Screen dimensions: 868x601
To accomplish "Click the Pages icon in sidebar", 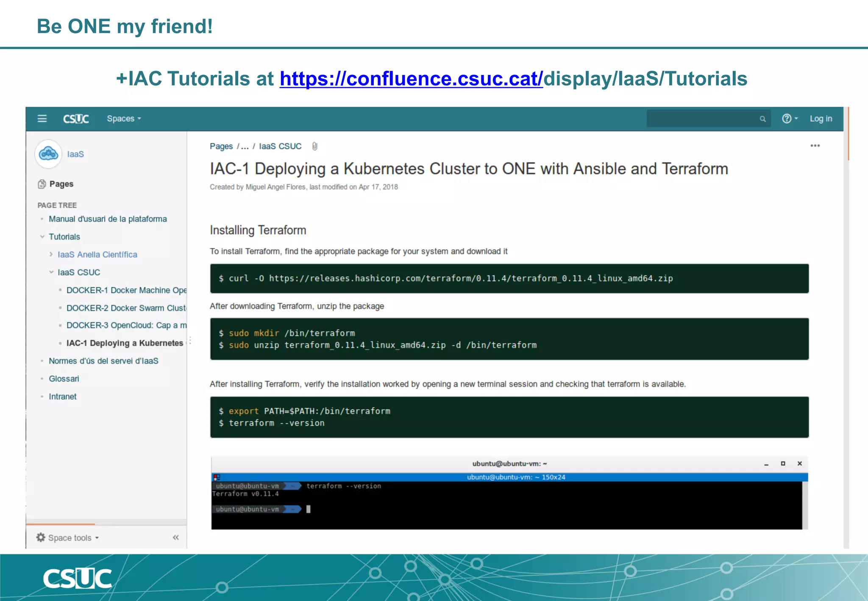I will pos(42,184).
